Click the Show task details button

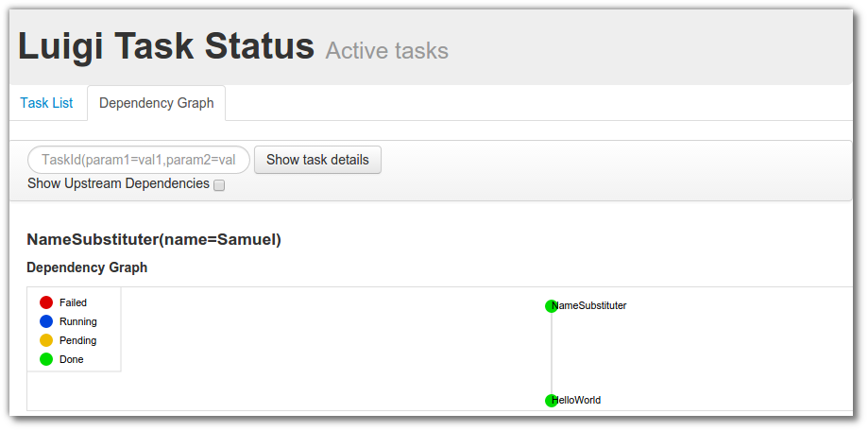pos(317,160)
